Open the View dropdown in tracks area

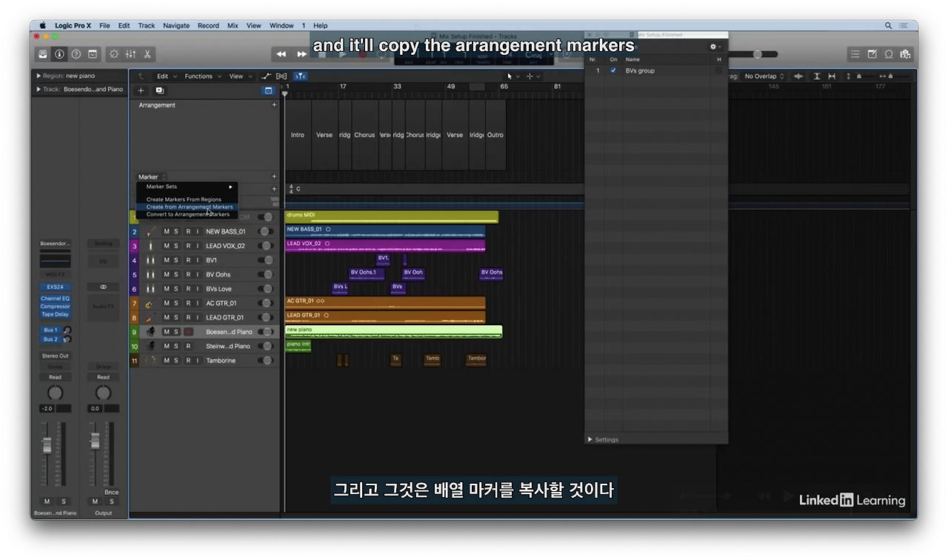(x=239, y=76)
